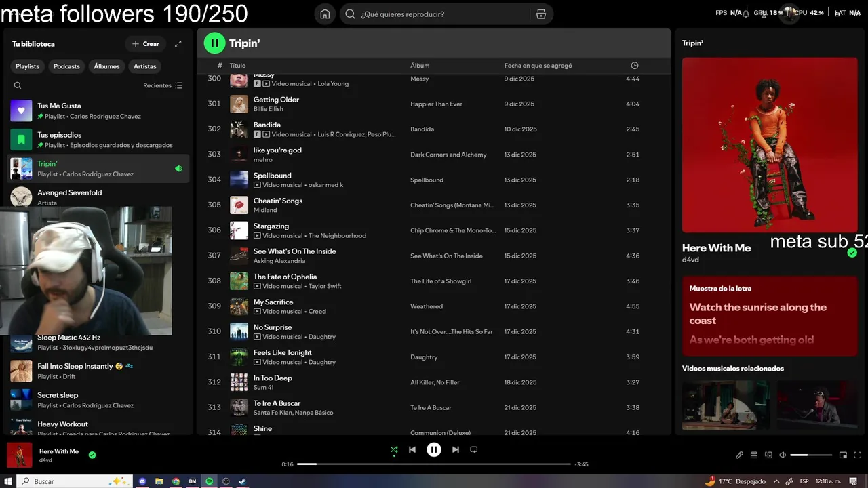Toggle repeat in the player controls

tap(474, 449)
